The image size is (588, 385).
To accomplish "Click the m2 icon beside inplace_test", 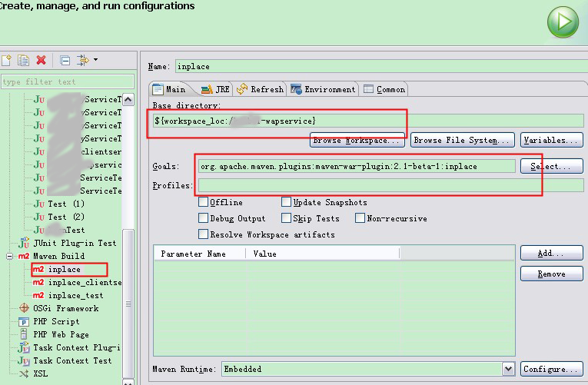I will [x=38, y=295].
